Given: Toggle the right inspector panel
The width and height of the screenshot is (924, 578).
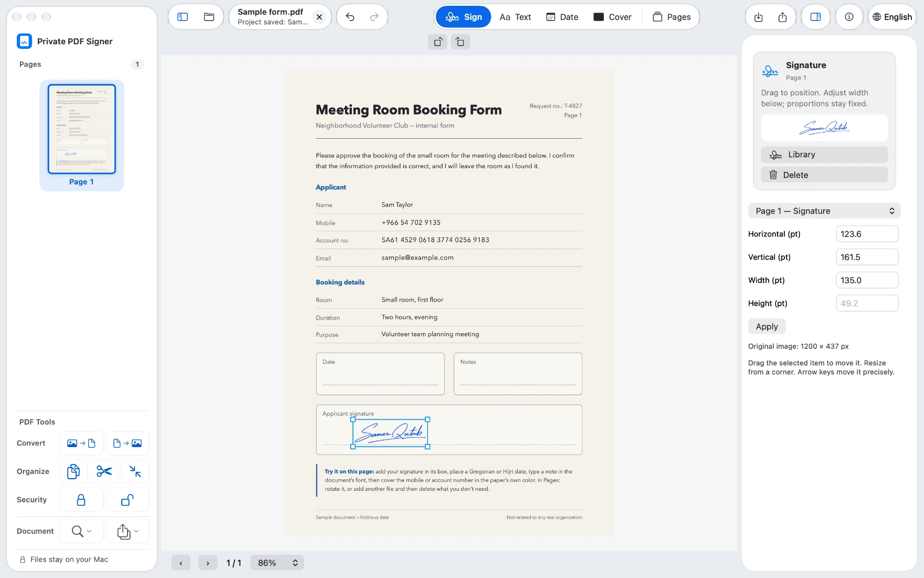Looking at the screenshot, I should (x=815, y=17).
